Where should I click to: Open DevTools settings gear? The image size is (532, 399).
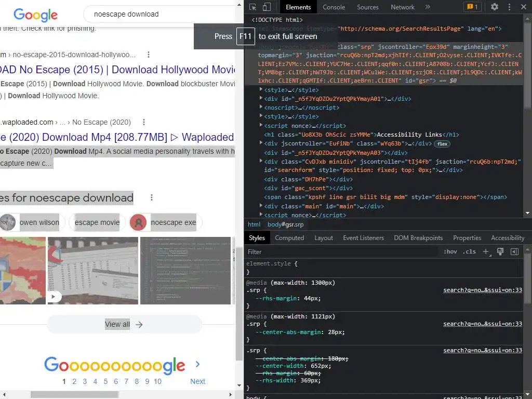pyautogui.click(x=495, y=7)
